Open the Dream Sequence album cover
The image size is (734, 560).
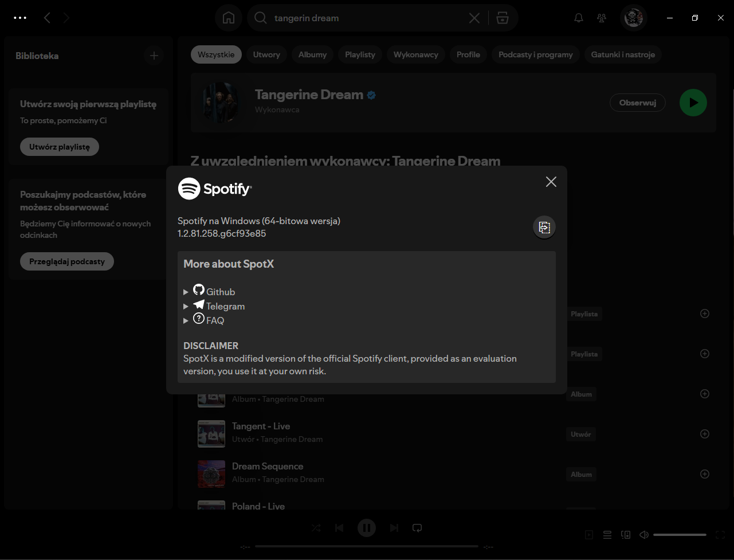point(211,474)
